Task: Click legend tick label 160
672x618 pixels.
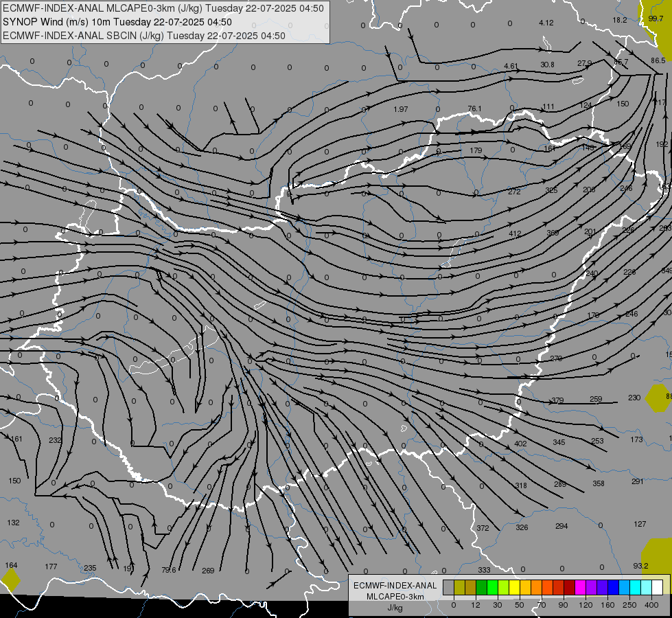Action: point(607,605)
